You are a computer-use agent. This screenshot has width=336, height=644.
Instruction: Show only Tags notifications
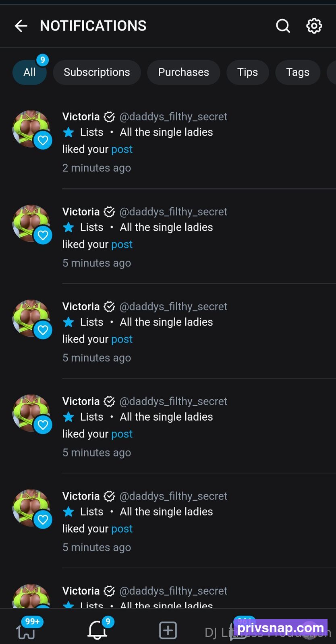point(298,72)
